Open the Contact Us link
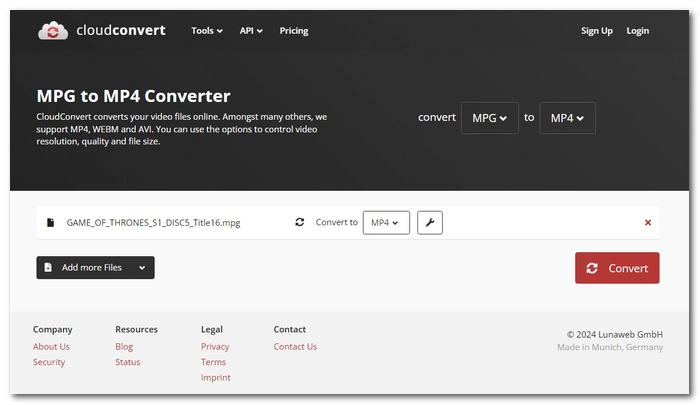 295,347
